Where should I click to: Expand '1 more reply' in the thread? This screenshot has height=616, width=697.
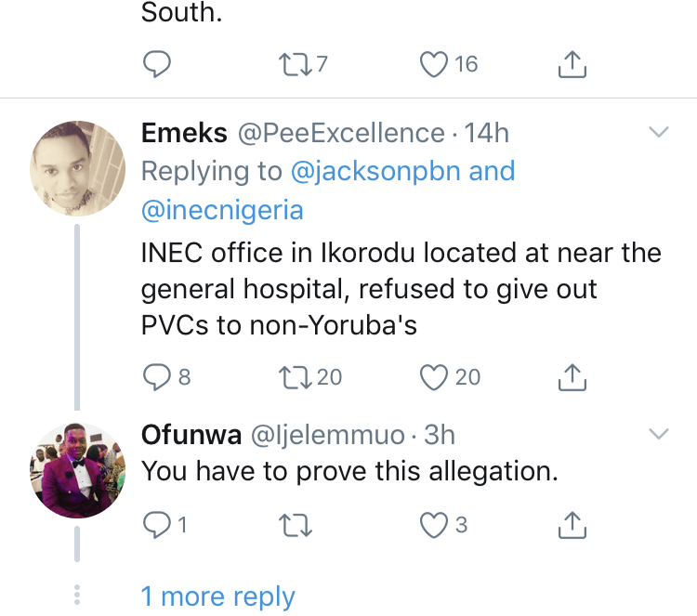217,596
